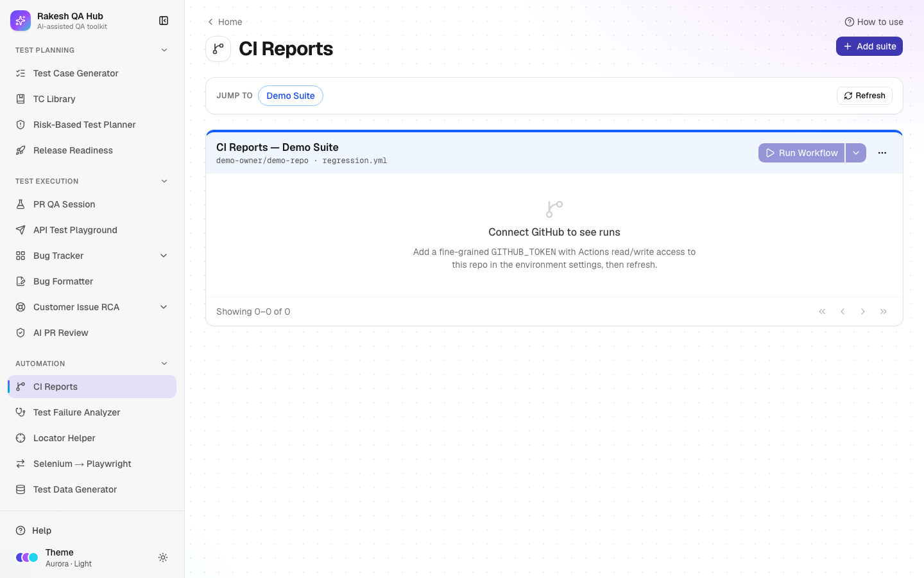Click the 'Showing 0–0 of 0' text
Screen dimensions: 924x578
coord(253,311)
